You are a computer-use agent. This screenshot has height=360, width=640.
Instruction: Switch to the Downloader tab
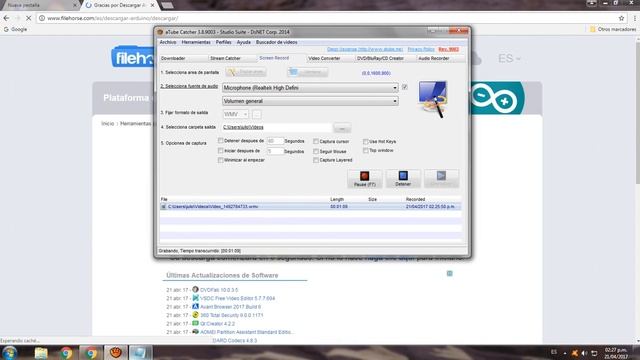click(x=183, y=58)
